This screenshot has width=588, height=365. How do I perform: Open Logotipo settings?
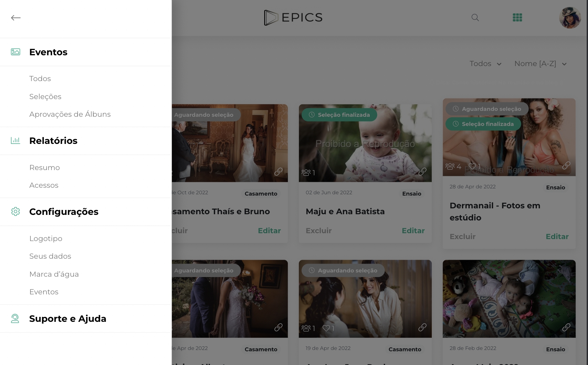point(46,238)
